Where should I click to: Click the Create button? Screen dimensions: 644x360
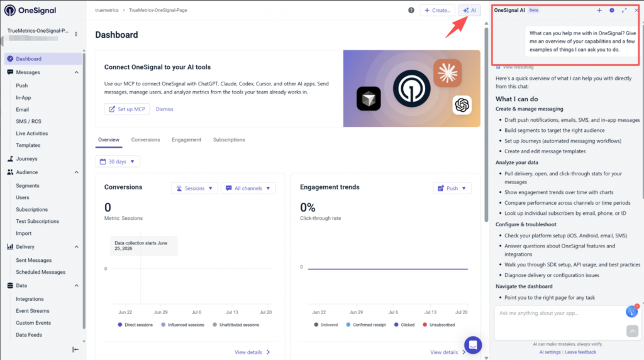point(438,10)
